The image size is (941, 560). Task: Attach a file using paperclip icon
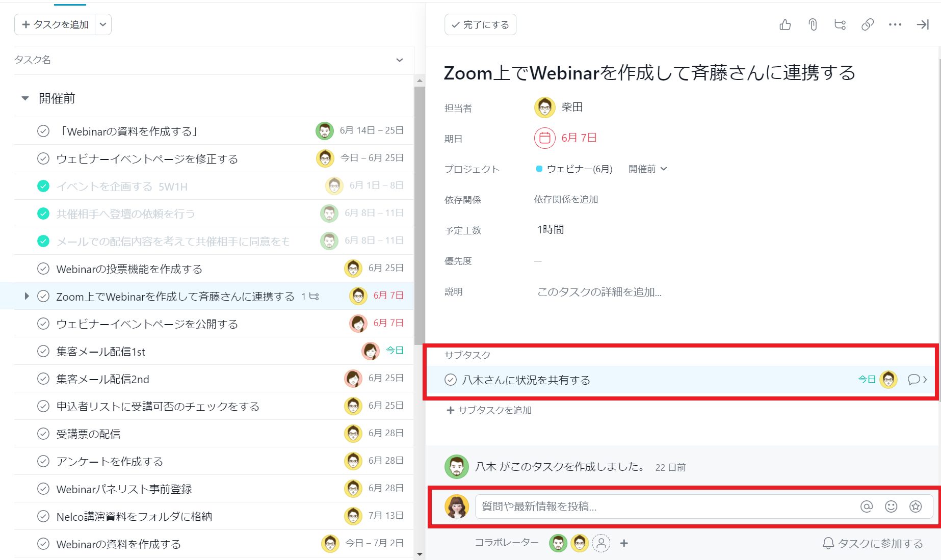tap(813, 24)
